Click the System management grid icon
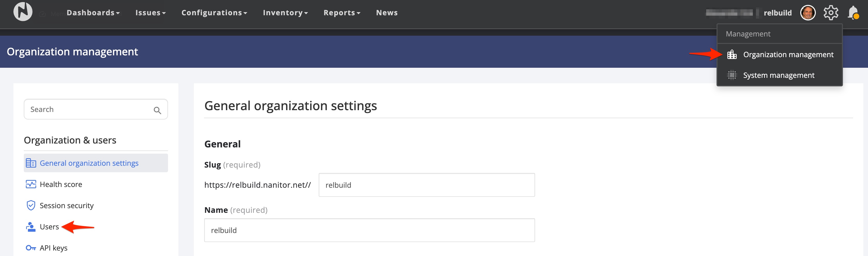Viewport: 868px width, 256px height. click(x=732, y=75)
